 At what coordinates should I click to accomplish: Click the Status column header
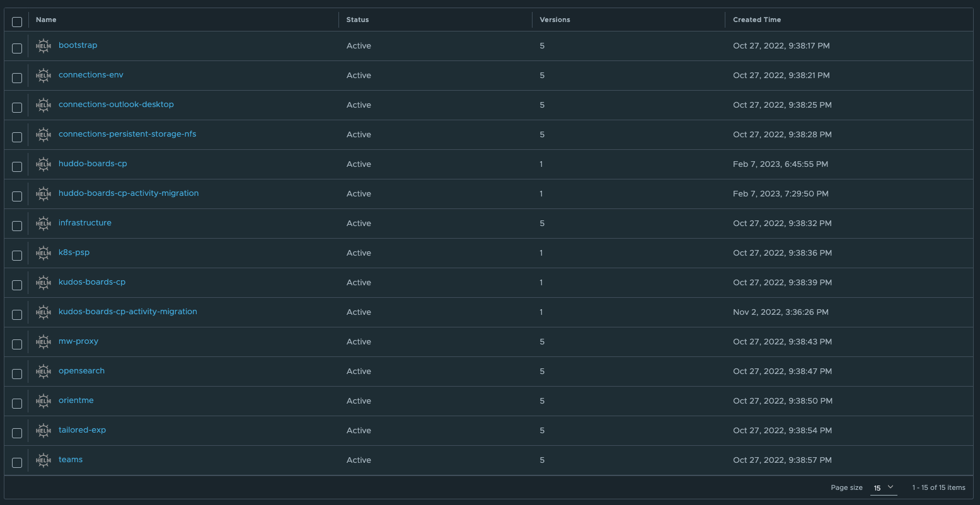357,20
